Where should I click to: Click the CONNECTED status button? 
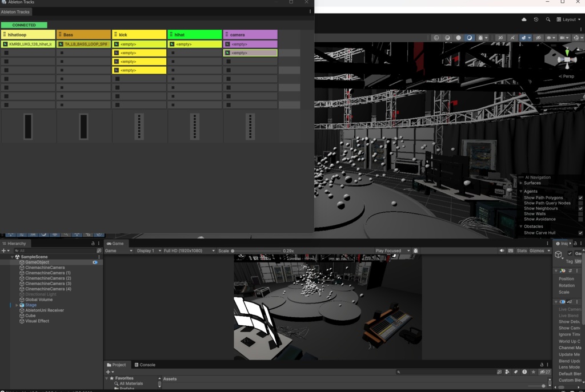coord(24,25)
